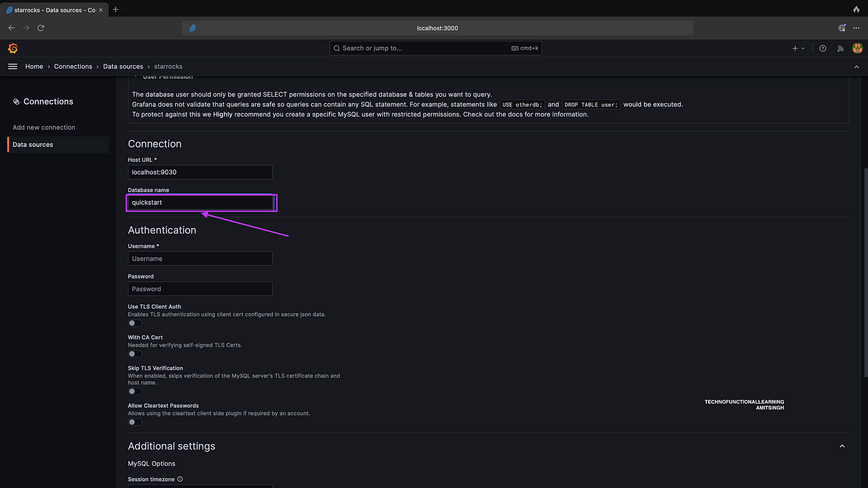868x488 pixels.
Task: Open a new browser tab
Action: pyautogui.click(x=116, y=10)
